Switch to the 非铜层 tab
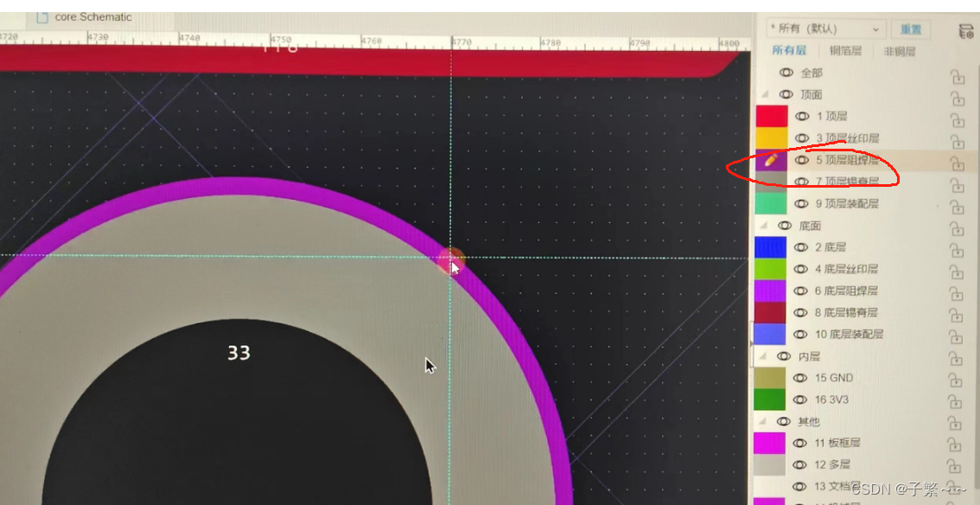980x505 pixels. pos(900,51)
